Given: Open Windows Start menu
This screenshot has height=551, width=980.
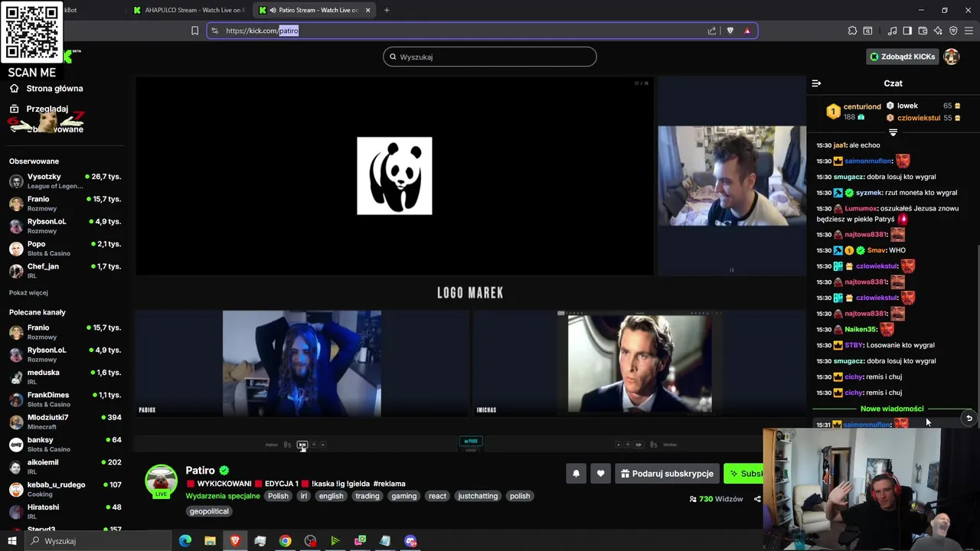Looking at the screenshot, I should (x=11, y=541).
